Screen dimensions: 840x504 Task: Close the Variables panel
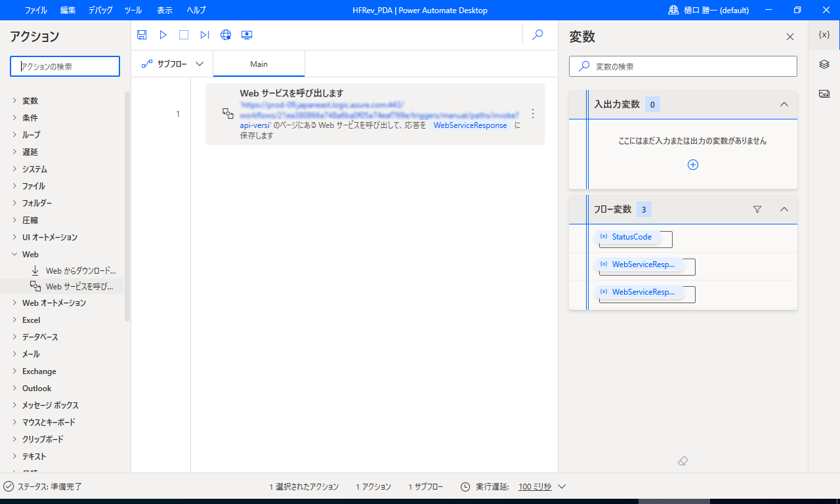coord(790,37)
